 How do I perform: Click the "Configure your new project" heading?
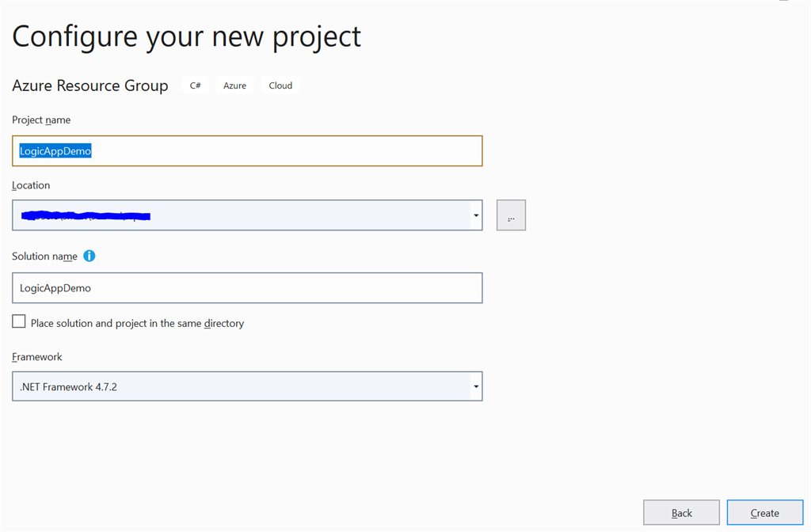(x=187, y=36)
